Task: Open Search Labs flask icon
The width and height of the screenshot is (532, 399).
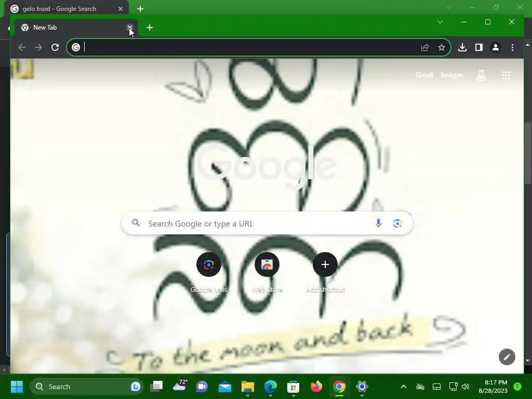Action: [x=481, y=75]
